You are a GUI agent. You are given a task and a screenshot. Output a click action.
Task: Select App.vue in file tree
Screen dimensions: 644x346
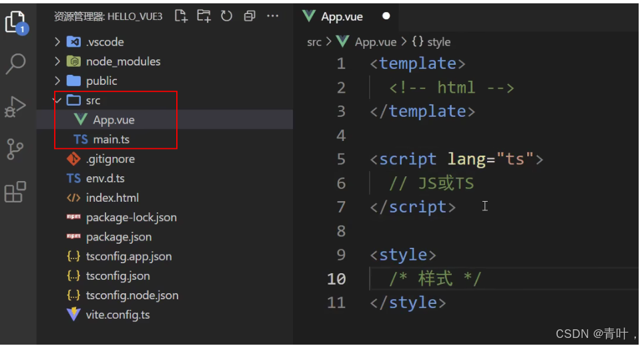tap(113, 120)
